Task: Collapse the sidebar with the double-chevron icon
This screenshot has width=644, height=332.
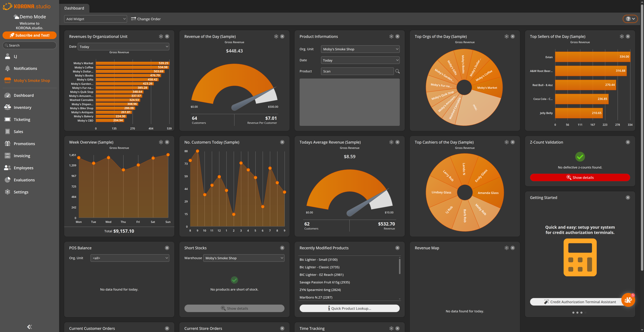Action: point(29,327)
